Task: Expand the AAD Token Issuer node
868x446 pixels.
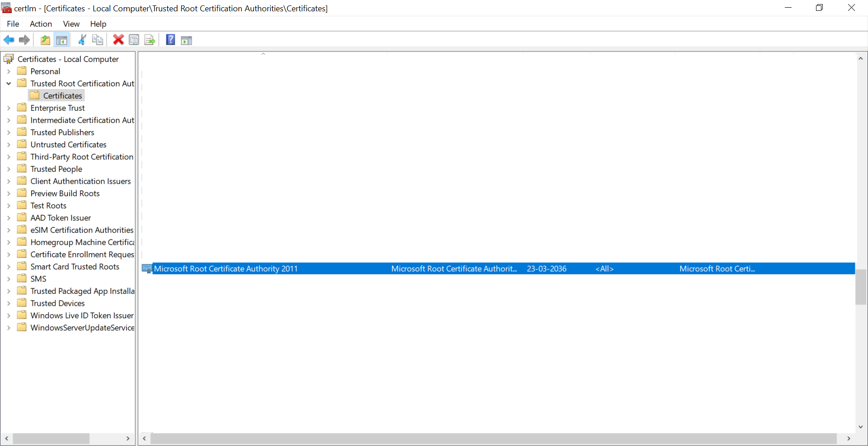Action: click(x=9, y=218)
